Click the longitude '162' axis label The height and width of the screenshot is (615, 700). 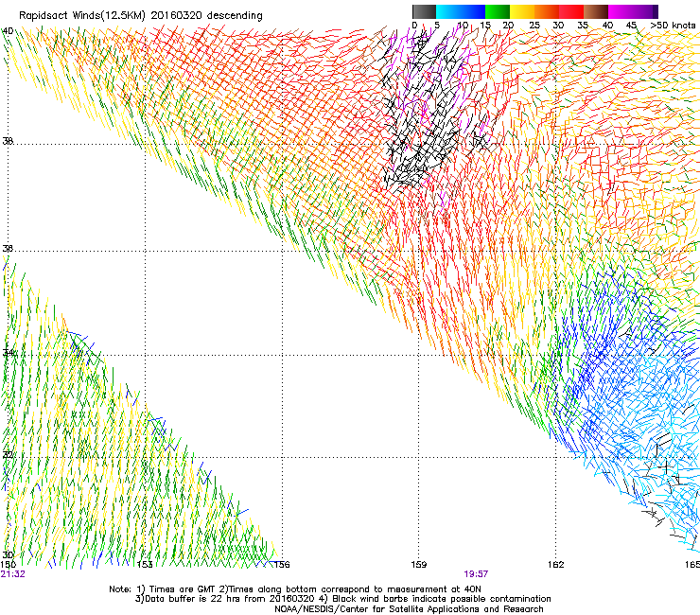(556, 565)
